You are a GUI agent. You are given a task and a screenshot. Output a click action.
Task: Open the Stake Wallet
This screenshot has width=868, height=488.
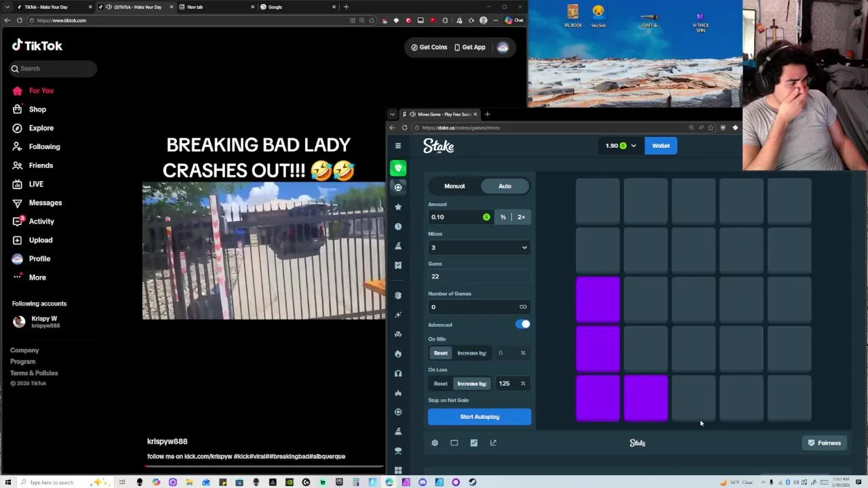click(660, 146)
